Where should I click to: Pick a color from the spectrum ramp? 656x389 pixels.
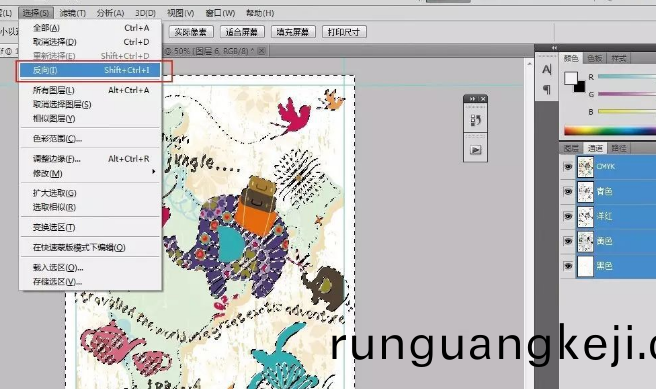pos(610,131)
